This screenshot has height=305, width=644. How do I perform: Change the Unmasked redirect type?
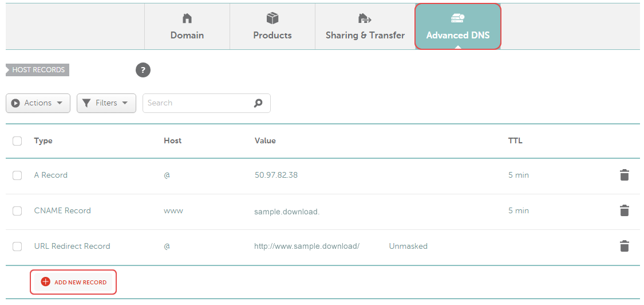[408, 247]
